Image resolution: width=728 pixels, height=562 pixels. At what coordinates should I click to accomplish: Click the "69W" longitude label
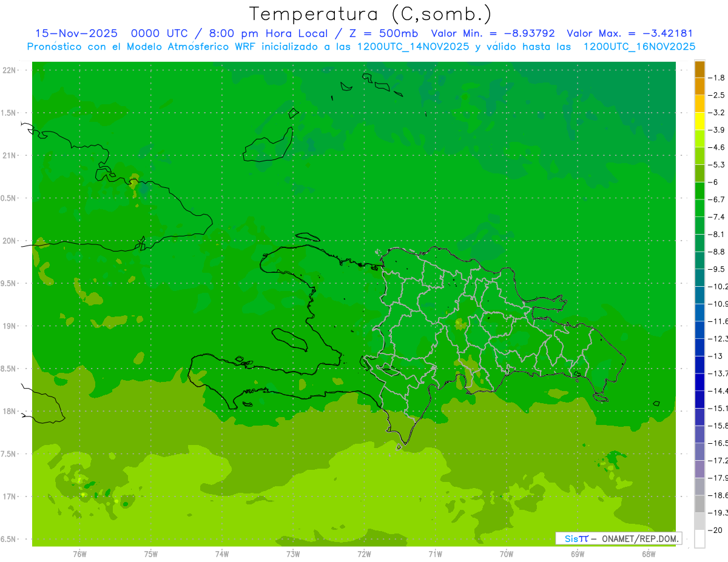click(578, 554)
